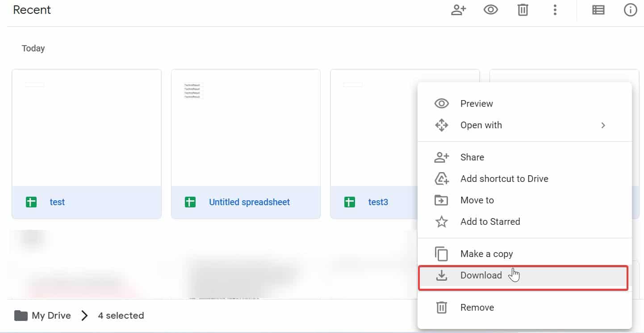
Task: Open the file named "test"
Action: (57, 202)
